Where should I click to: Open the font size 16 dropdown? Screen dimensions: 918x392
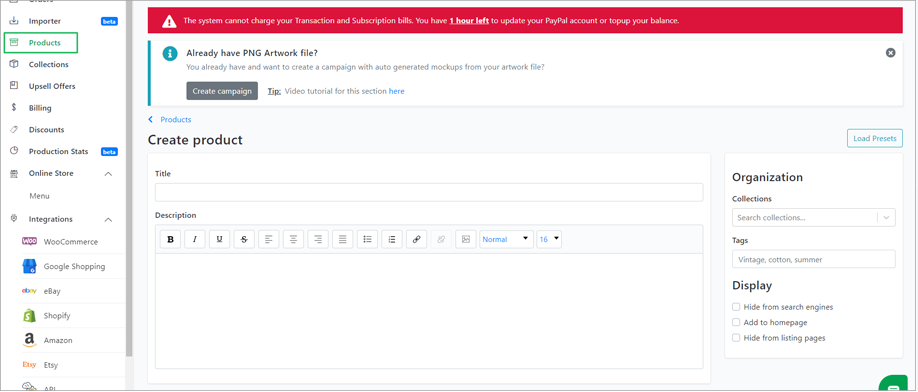coord(549,239)
